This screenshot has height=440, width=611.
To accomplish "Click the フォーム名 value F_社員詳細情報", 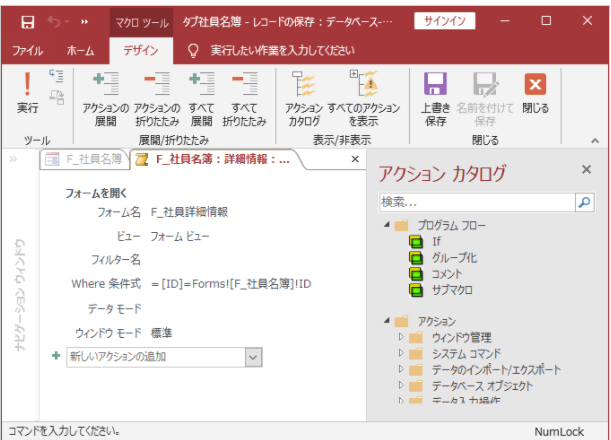I will click(x=189, y=212).
